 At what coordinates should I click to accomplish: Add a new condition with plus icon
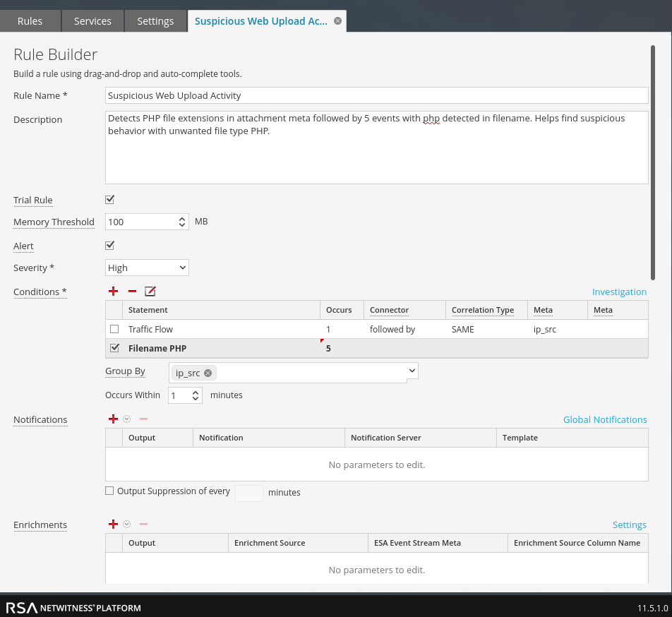(x=113, y=291)
